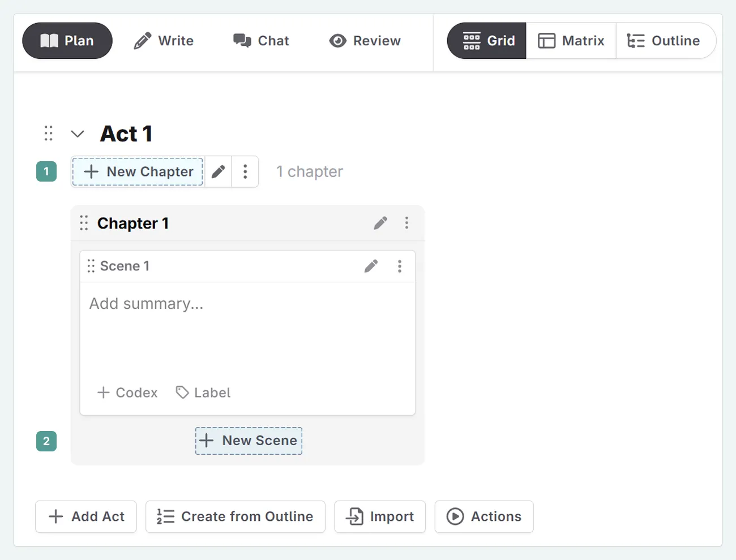The image size is (736, 560).
Task: Collapse Act 1 with the chevron
Action: click(78, 133)
